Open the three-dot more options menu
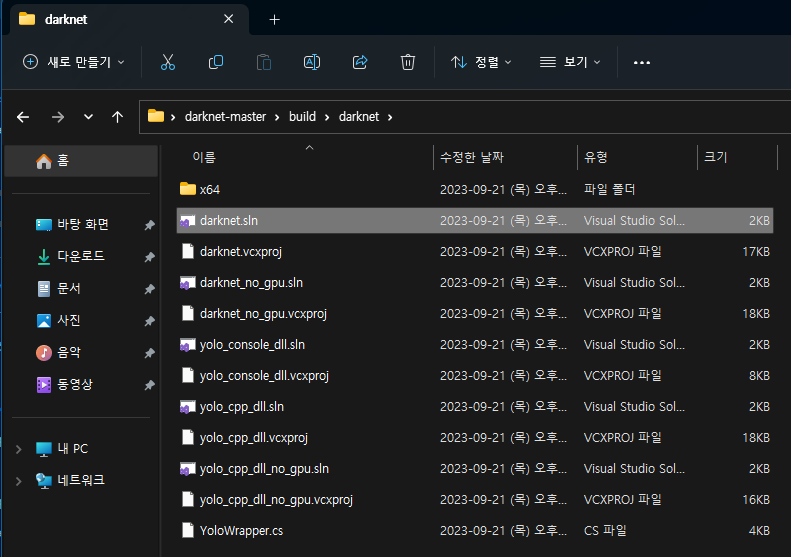Viewport: 791px width, 557px height. click(x=642, y=63)
